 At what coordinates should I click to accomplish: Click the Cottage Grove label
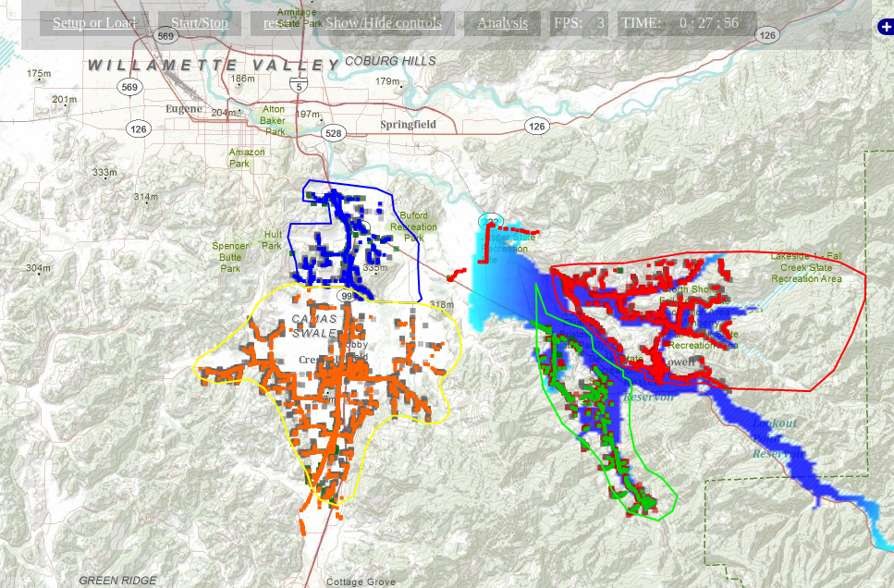361,582
